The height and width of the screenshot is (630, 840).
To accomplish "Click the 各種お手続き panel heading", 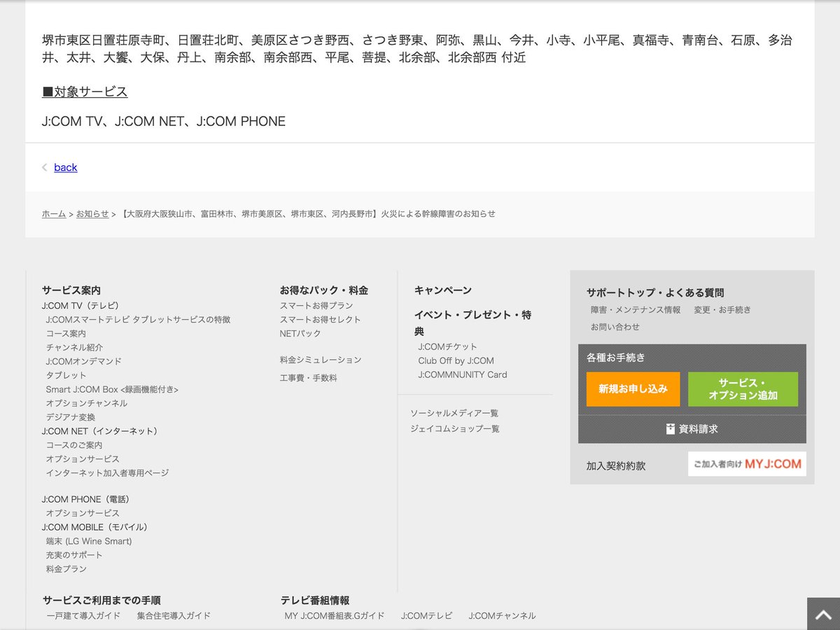I will [x=616, y=357].
